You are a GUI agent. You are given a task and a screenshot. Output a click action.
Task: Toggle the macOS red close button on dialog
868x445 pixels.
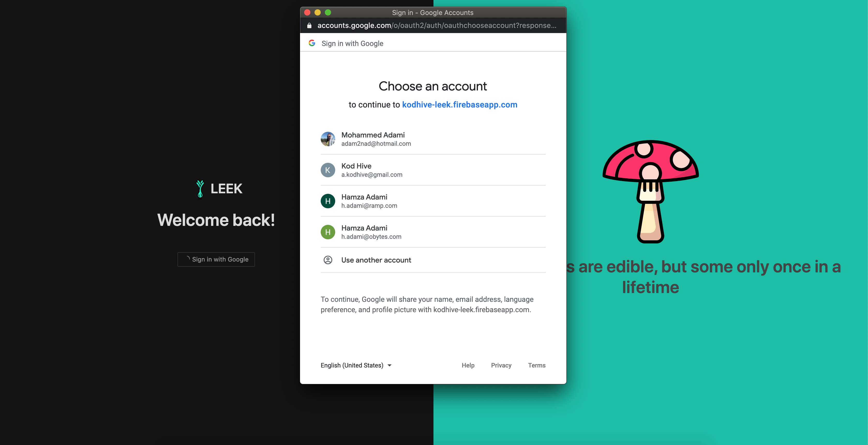307,12
